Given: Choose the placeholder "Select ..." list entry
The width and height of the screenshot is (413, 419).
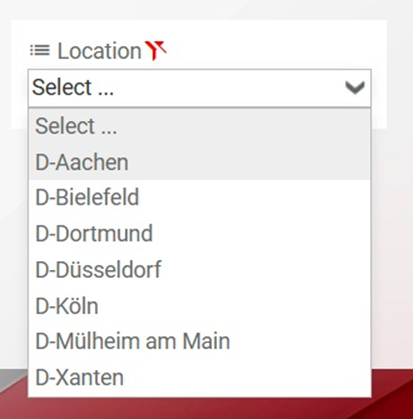Looking at the screenshot, I should (199, 126).
